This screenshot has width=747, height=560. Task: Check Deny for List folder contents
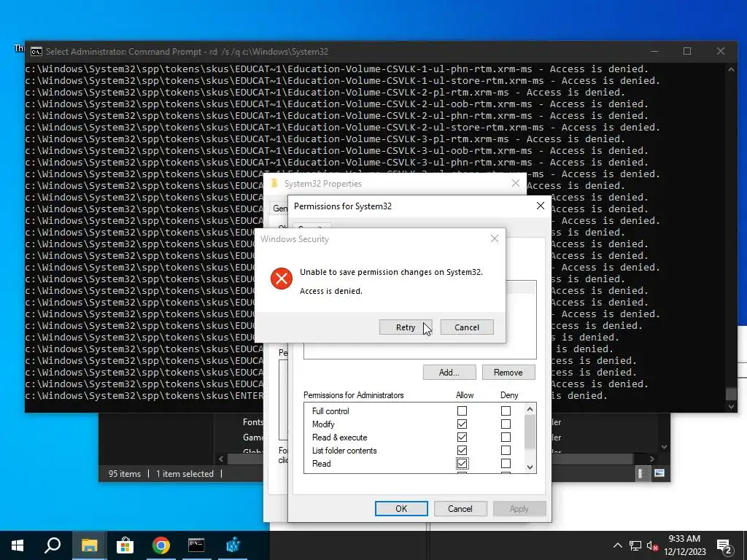click(x=506, y=450)
